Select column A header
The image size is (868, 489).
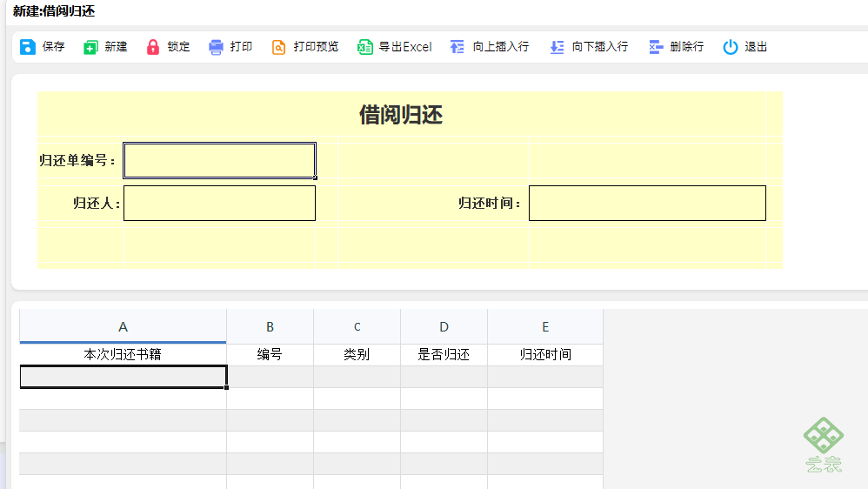click(x=123, y=327)
